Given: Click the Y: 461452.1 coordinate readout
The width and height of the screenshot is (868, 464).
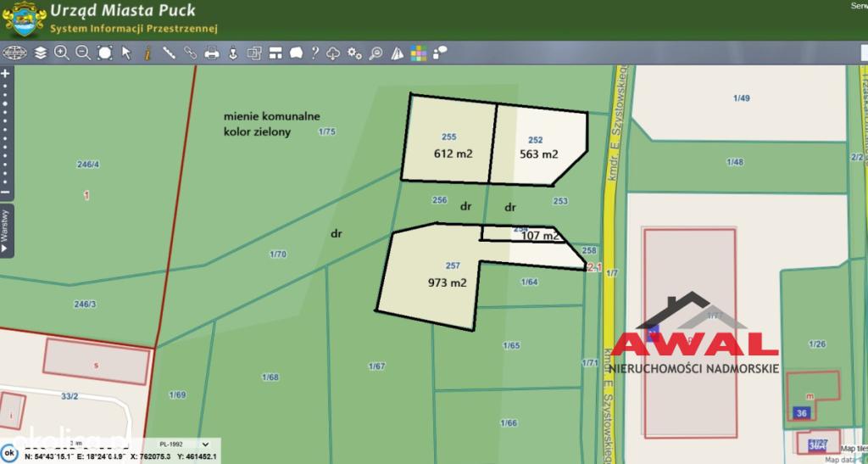Looking at the screenshot, I should click(x=197, y=457).
